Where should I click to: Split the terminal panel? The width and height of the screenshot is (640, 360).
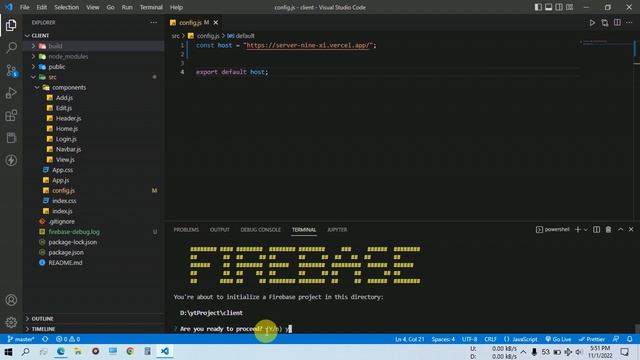coord(596,230)
